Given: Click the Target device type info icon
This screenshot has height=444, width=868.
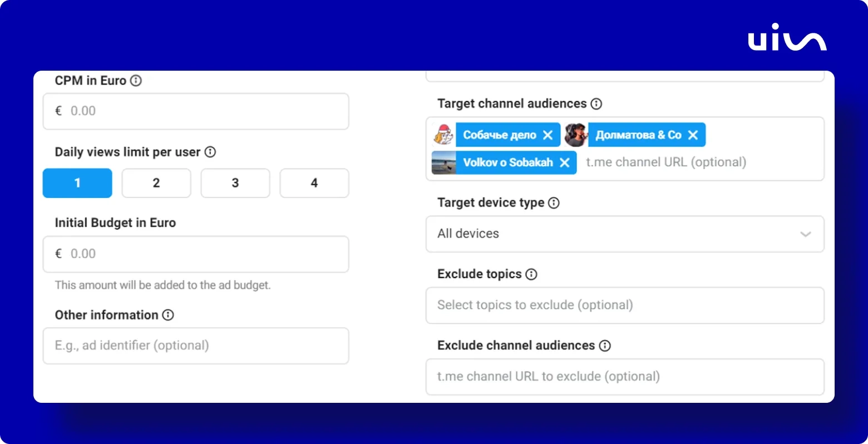Looking at the screenshot, I should click(554, 203).
